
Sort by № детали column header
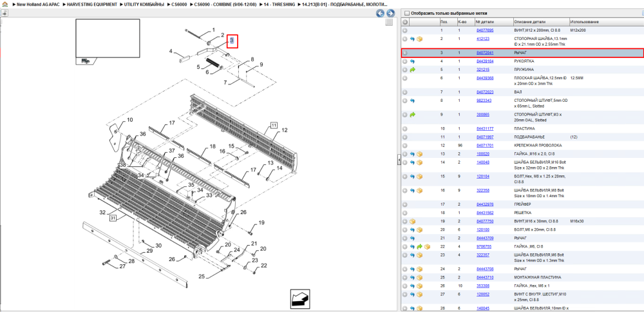click(x=494, y=22)
